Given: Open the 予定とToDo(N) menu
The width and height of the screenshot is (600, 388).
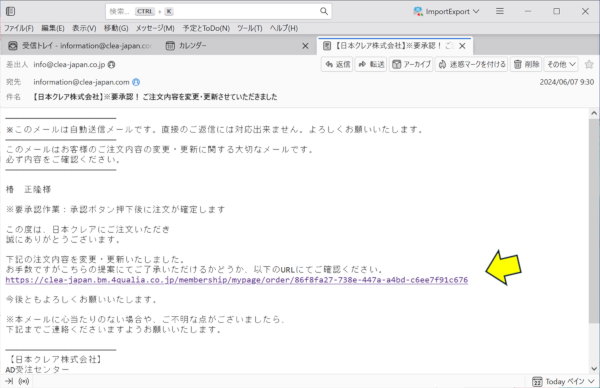Looking at the screenshot, I should pos(206,28).
